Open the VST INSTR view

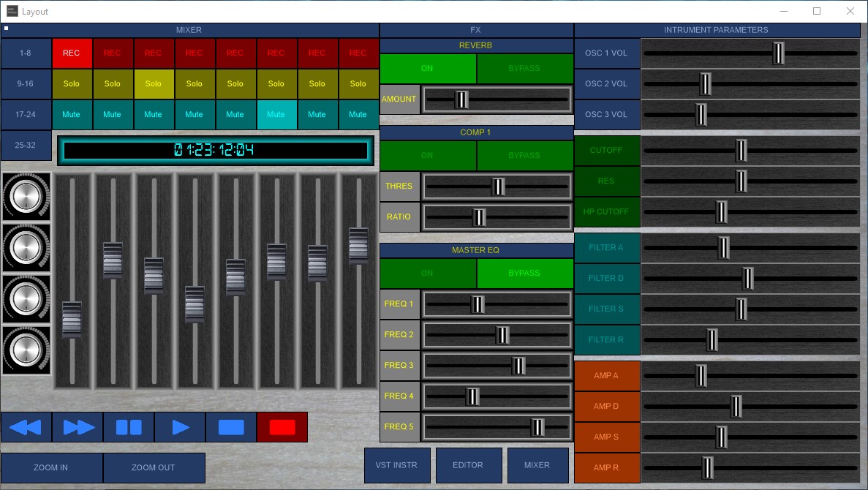pyautogui.click(x=397, y=465)
